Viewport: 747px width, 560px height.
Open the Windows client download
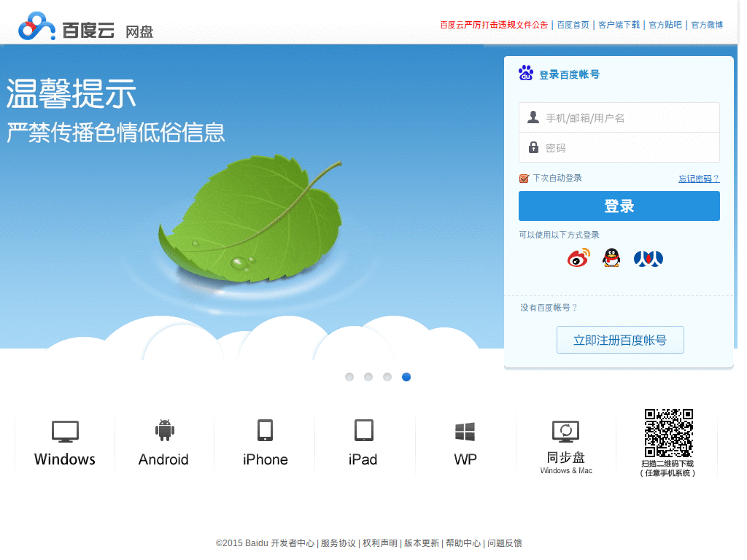(x=65, y=443)
